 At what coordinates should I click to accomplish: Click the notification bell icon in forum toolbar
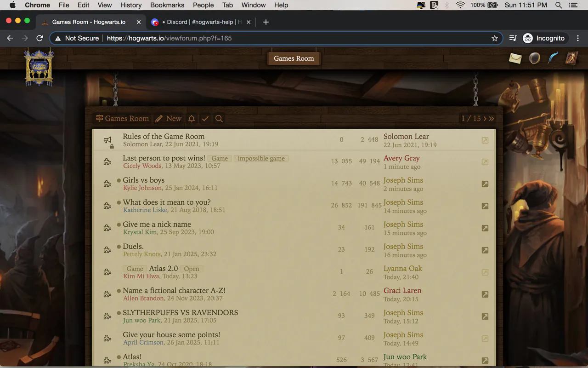click(x=192, y=119)
